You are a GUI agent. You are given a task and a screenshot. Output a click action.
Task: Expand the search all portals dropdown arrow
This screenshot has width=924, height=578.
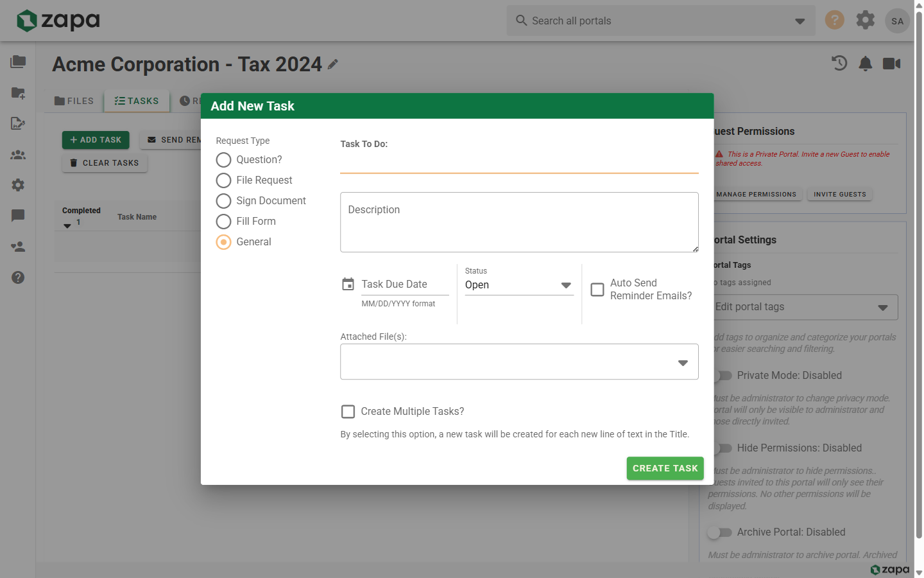[x=800, y=21]
